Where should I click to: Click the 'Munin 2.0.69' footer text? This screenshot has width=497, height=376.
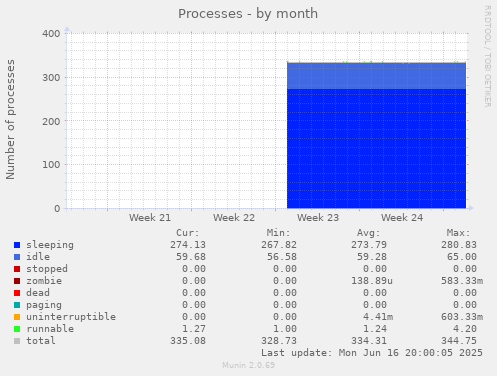coord(249,365)
